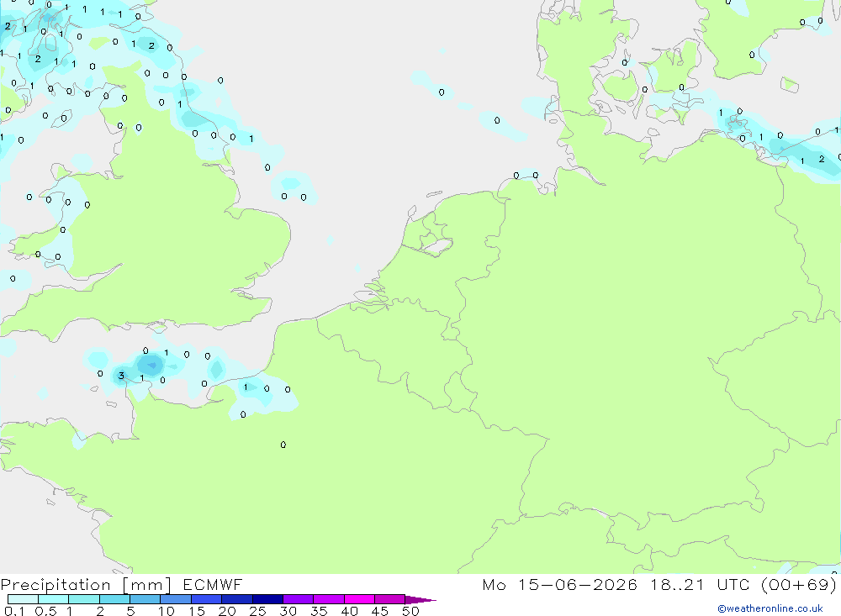Click the 45 to 50 mm legend swatch
The image size is (841, 616).
pos(389,599)
